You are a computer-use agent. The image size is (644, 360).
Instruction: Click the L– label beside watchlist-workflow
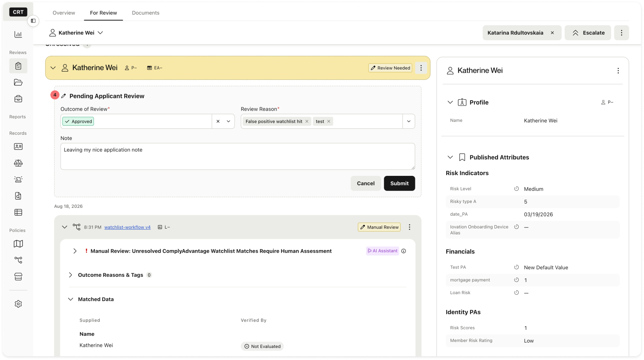(164, 227)
